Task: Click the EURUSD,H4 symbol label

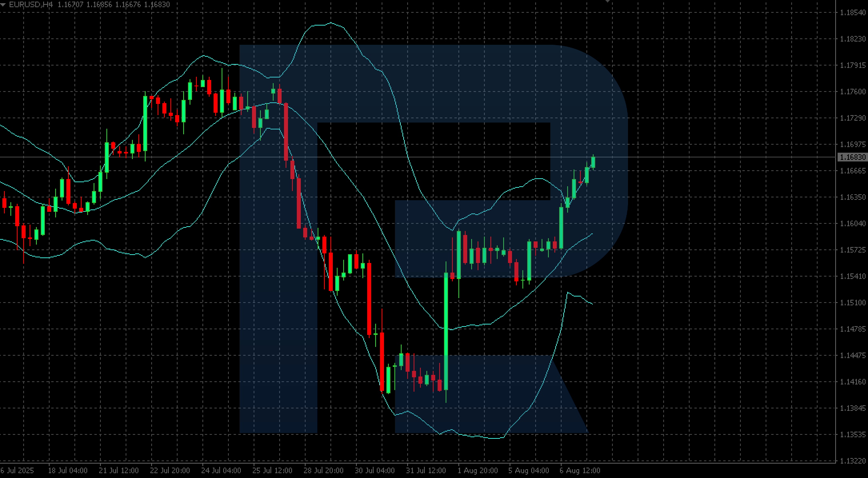Action: pos(31,4)
